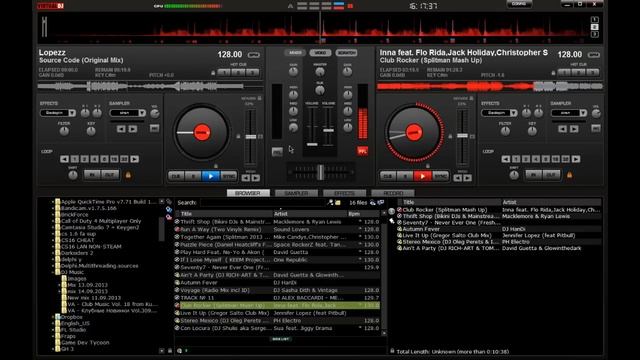Click the right deck Filter knob
Screen dimensions: 640x360
click(505, 131)
